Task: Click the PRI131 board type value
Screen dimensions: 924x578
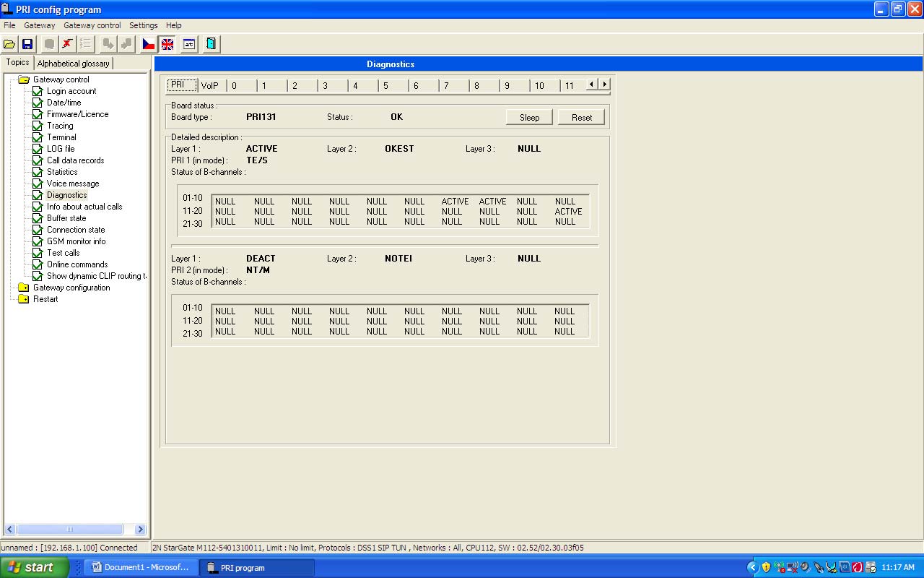Action: tap(261, 117)
